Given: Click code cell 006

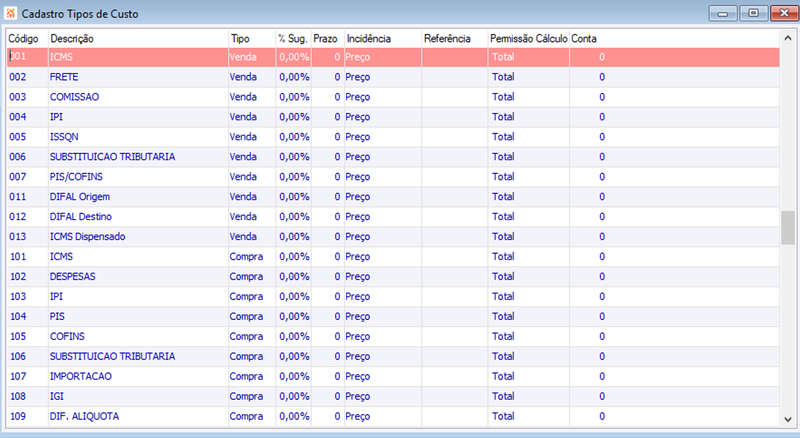Looking at the screenshot, I should [27, 157].
